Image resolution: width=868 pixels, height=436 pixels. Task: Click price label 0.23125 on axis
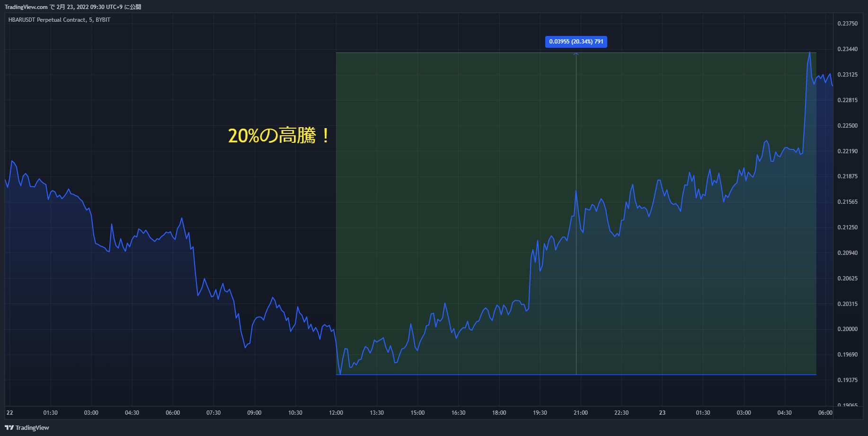(x=847, y=75)
